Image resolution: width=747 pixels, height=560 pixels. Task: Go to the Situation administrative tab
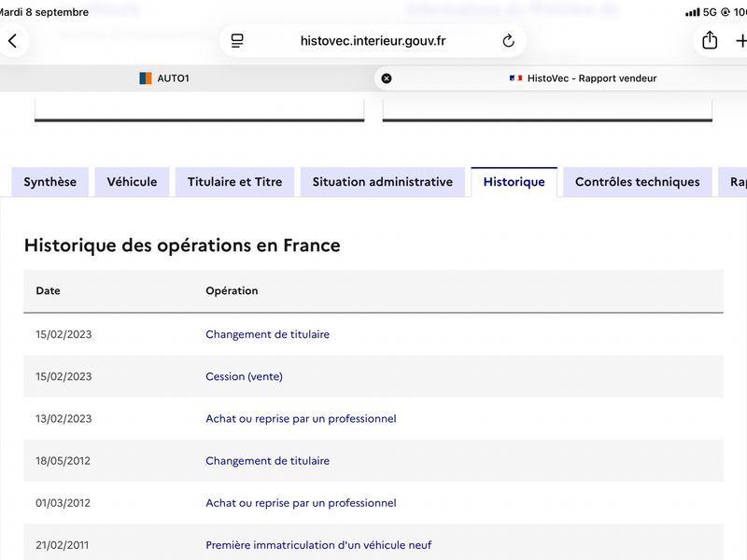383,182
